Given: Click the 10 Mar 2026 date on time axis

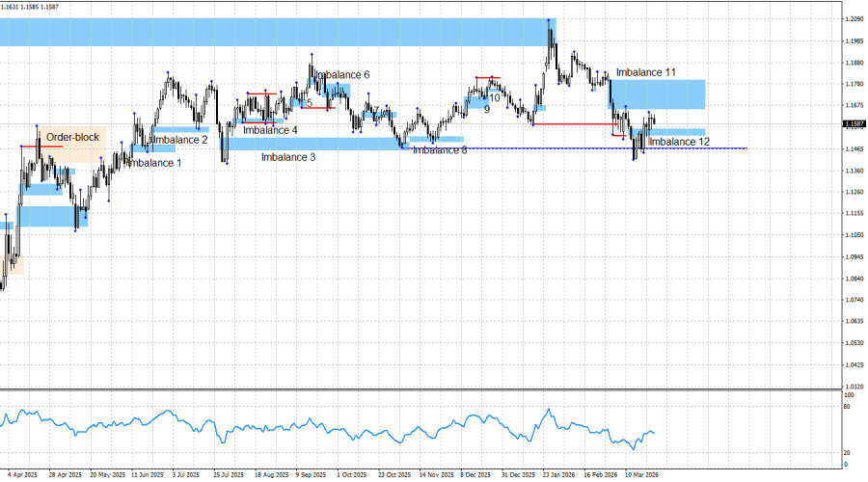Looking at the screenshot, I should click(x=640, y=474).
